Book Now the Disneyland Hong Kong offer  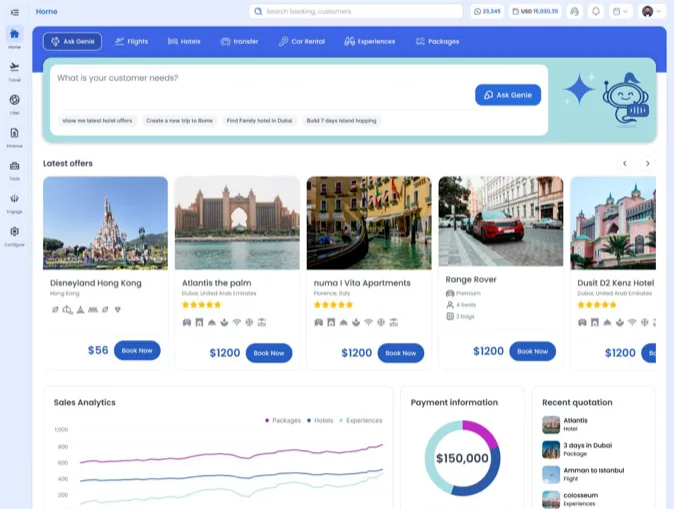[137, 351]
